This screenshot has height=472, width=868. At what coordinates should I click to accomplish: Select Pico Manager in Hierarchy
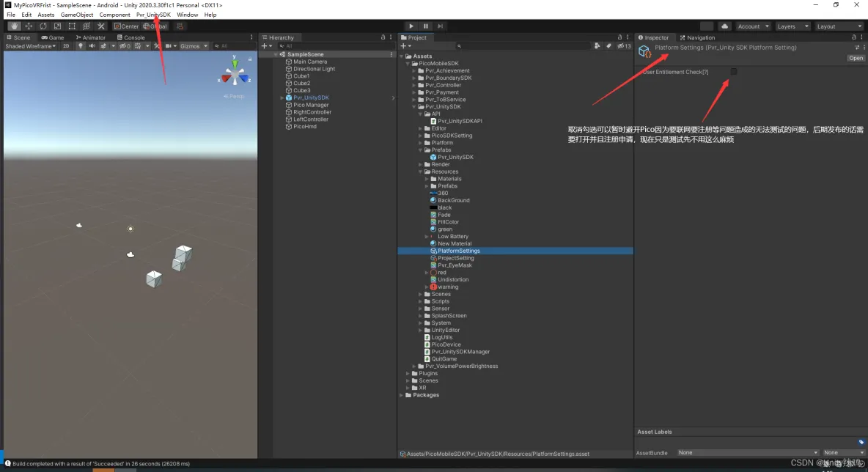click(x=311, y=105)
